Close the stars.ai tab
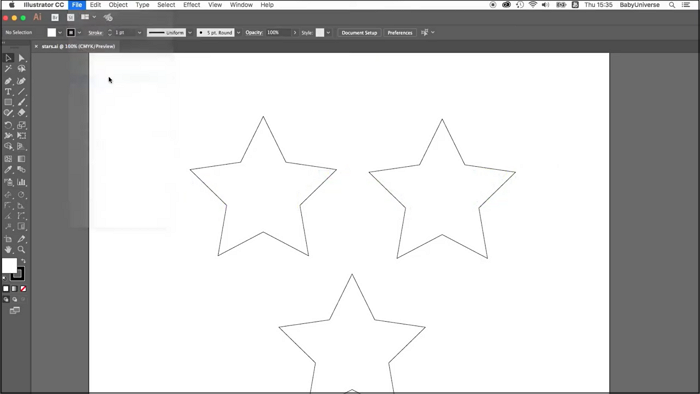Viewport: 700px width, 394px height. 36,46
